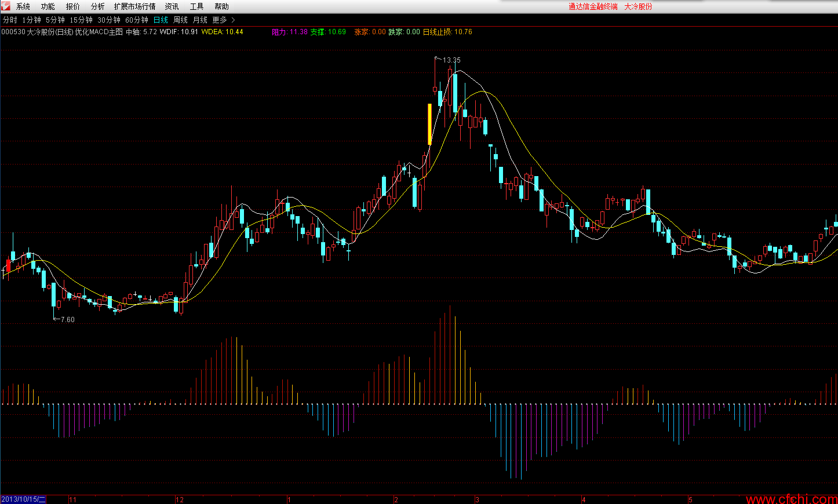Click the 优化MACD主图 indicator title
The height and width of the screenshot is (504, 838).
(x=99, y=32)
